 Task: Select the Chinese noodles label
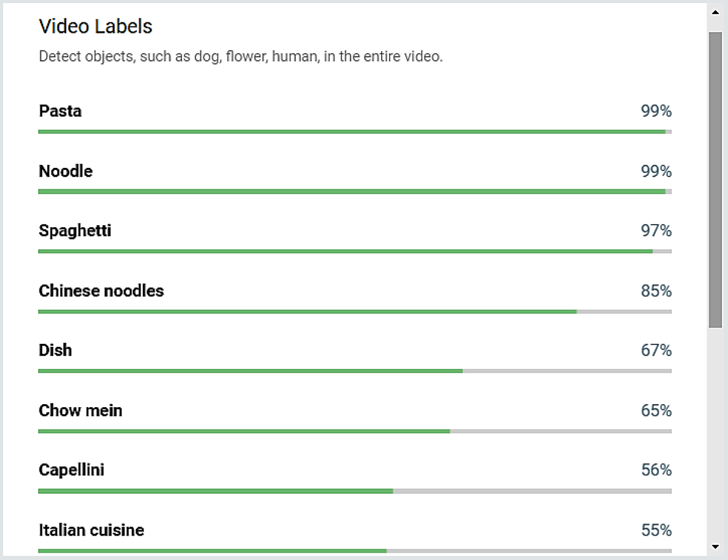tap(101, 291)
